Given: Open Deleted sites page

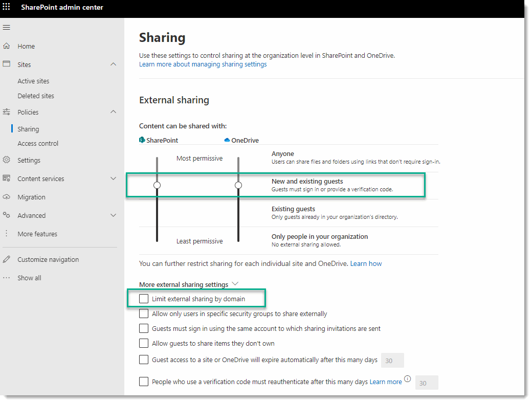Looking at the screenshot, I should pyautogui.click(x=36, y=96).
